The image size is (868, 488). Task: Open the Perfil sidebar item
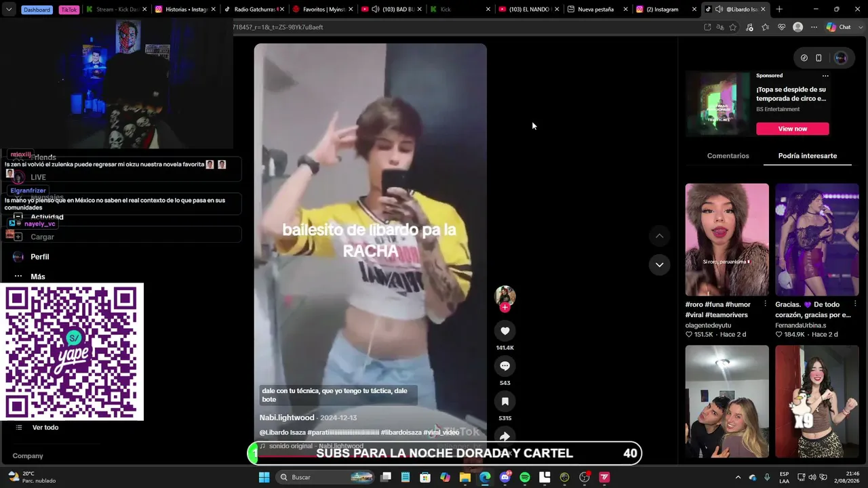(x=39, y=257)
